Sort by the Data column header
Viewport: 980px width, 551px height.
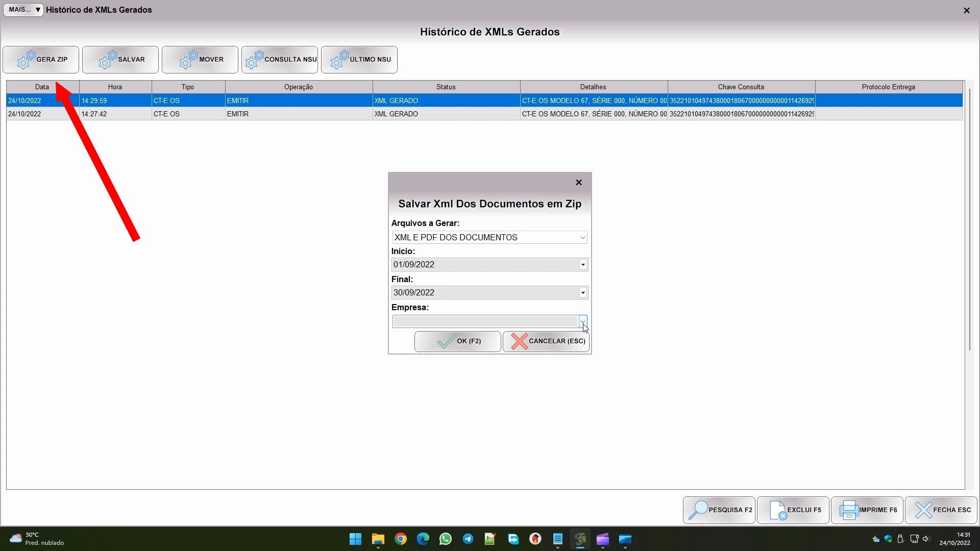[x=42, y=87]
